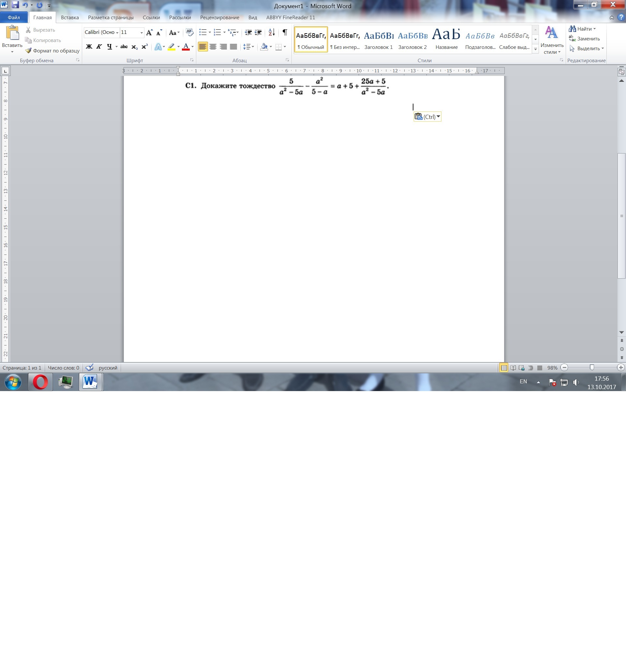Apply the Заголовок 1 style
The height and width of the screenshot is (672, 626).
click(379, 39)
